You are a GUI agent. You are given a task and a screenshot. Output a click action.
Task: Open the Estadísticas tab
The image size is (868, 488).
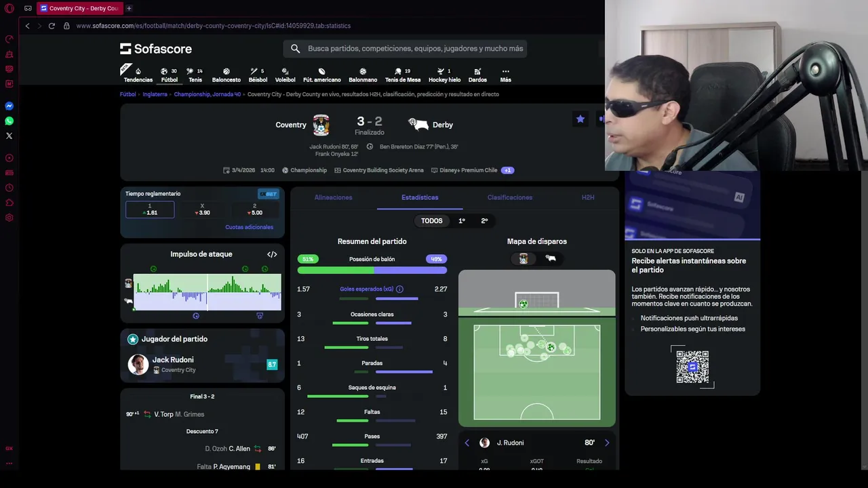pyautogui.click(x=420, y=197)
